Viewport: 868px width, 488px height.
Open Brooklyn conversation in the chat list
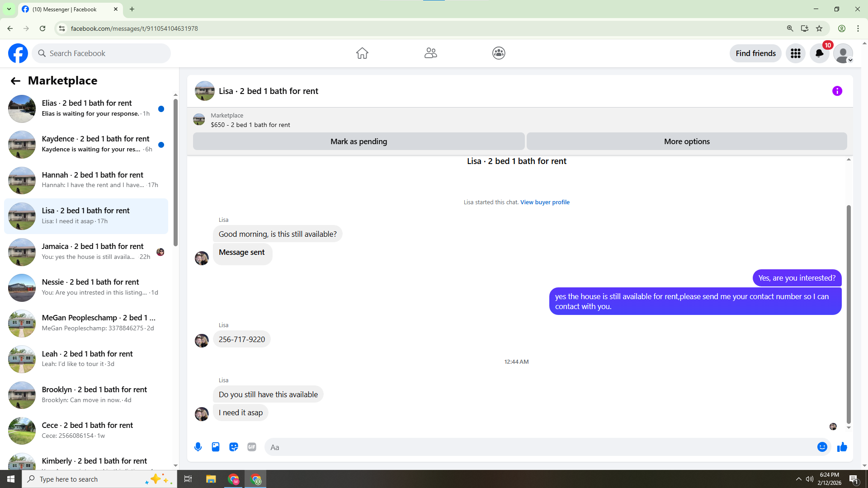(86, 395)
